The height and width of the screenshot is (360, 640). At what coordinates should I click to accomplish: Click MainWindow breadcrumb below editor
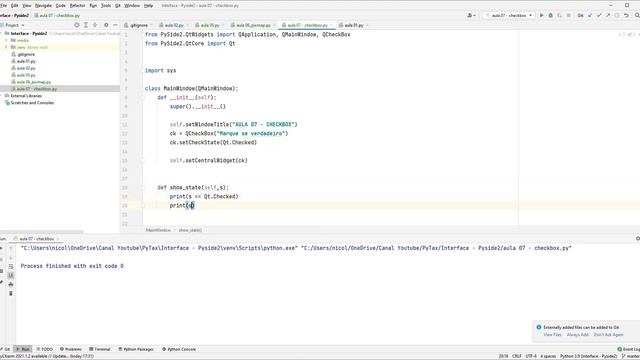158,230
